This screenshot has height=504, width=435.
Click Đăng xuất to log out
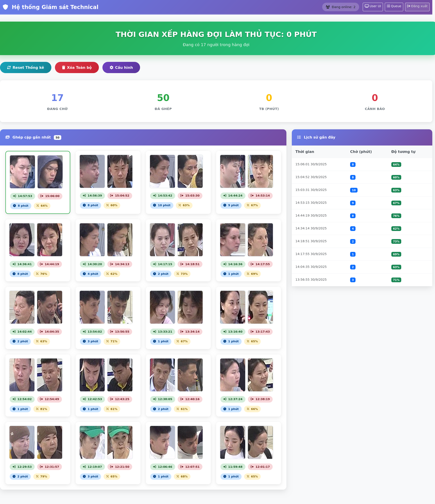tap(417, 7)
